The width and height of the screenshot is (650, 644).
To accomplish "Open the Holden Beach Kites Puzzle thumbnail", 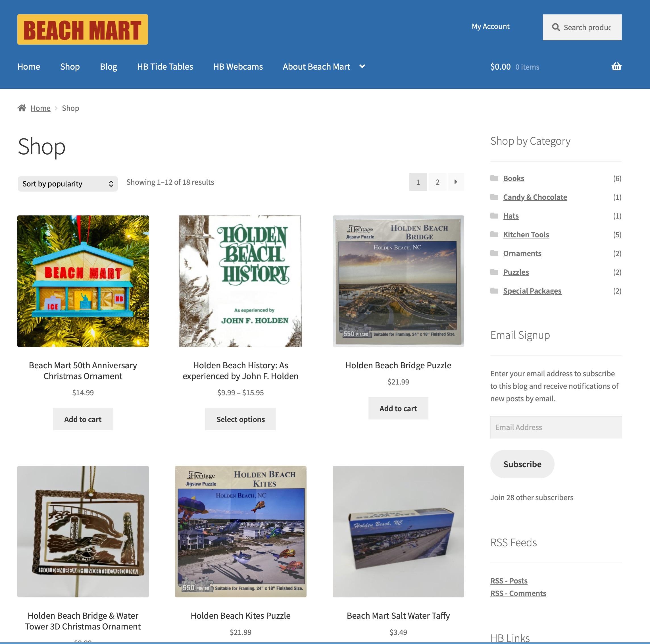I will coord(241,531).
